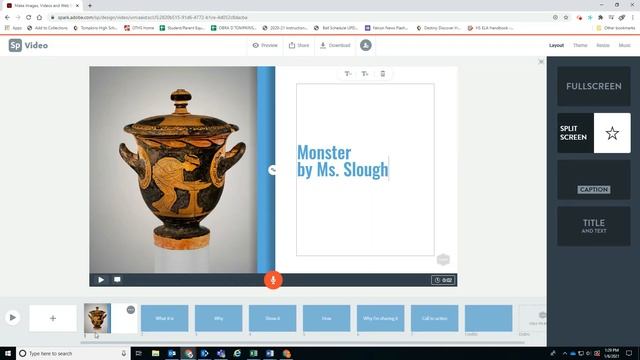Open the slide duration 0:02 control
This screenshot has width=640, height=360.
point(443,280)
